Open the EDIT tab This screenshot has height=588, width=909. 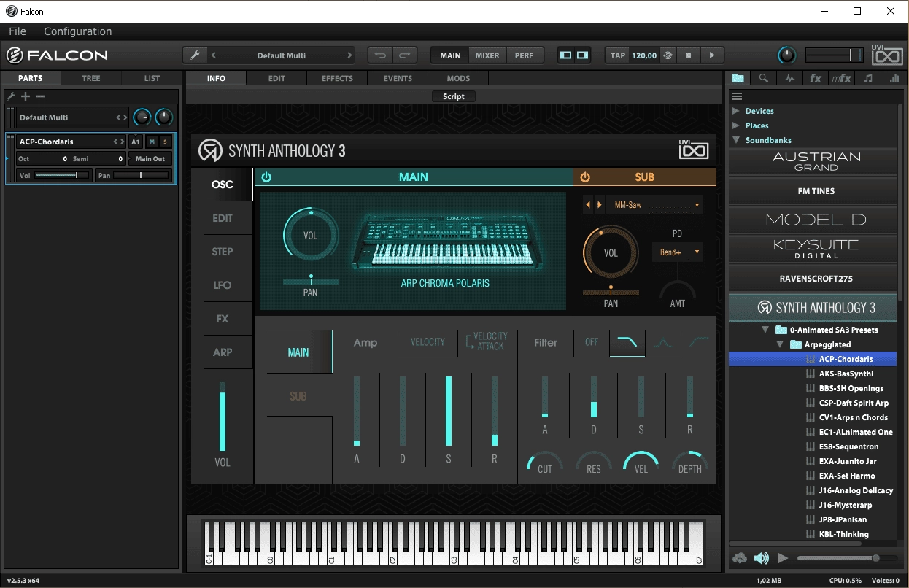pos(276,78)
